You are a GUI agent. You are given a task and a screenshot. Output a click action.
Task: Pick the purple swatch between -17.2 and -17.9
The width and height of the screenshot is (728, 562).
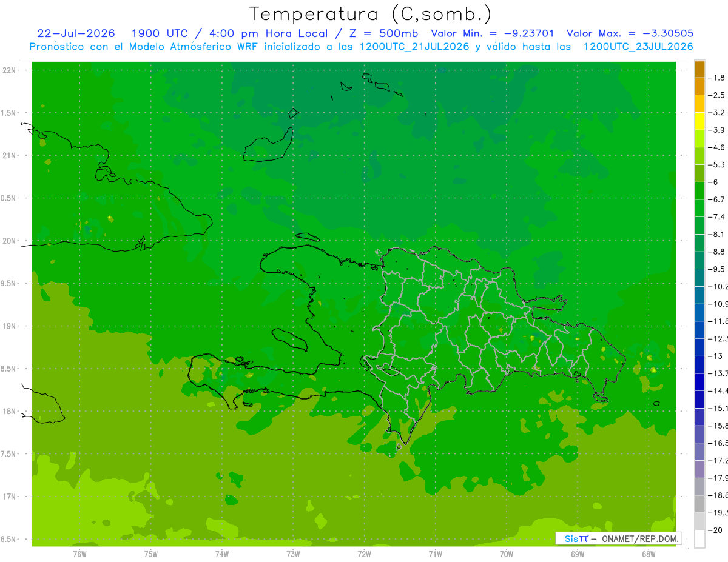tap(699, 469)
